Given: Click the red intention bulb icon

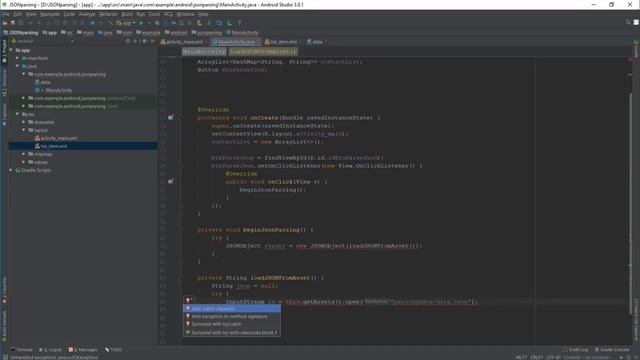Looking at the screenshot, I should coord(189,300).
